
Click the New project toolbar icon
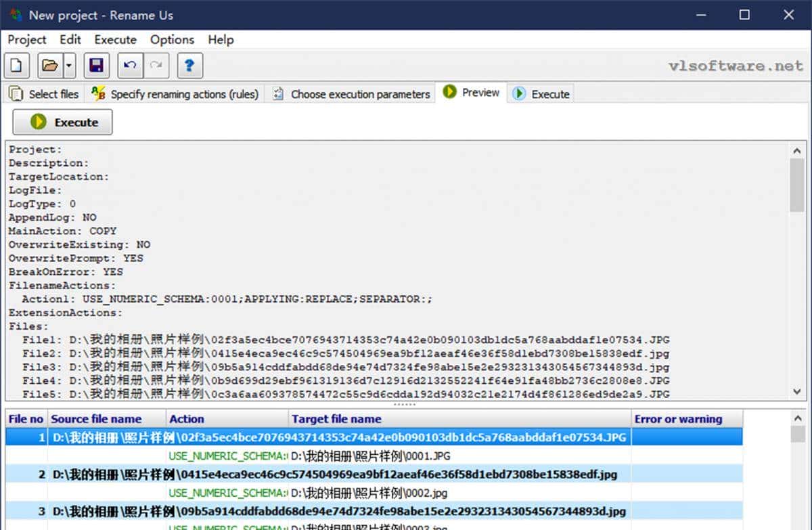tap(17, 66)
